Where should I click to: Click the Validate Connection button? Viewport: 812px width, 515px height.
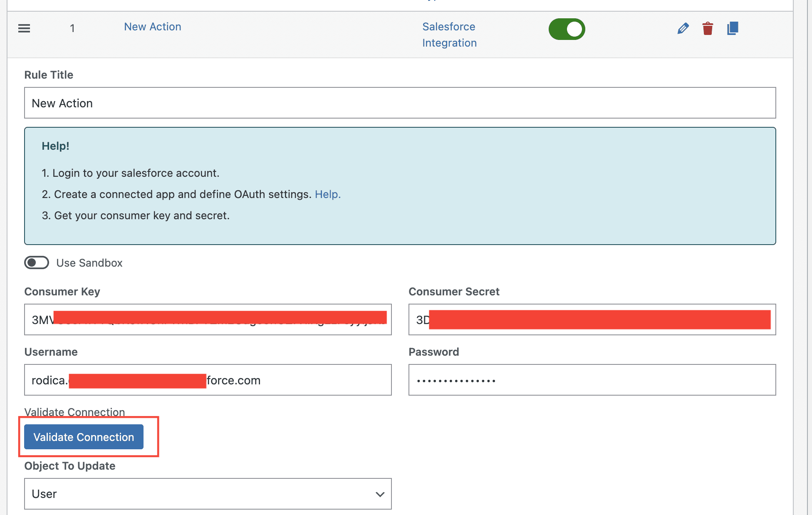click(84, 437)
